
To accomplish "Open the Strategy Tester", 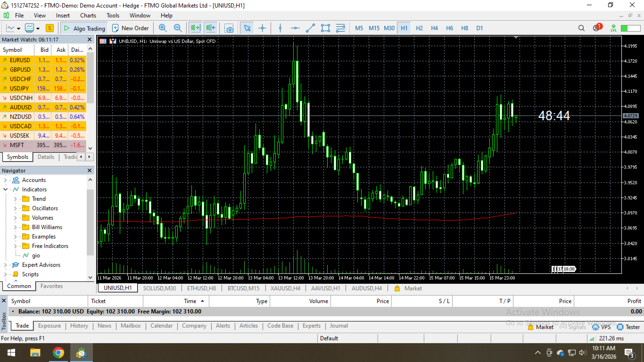I will 628,327.
